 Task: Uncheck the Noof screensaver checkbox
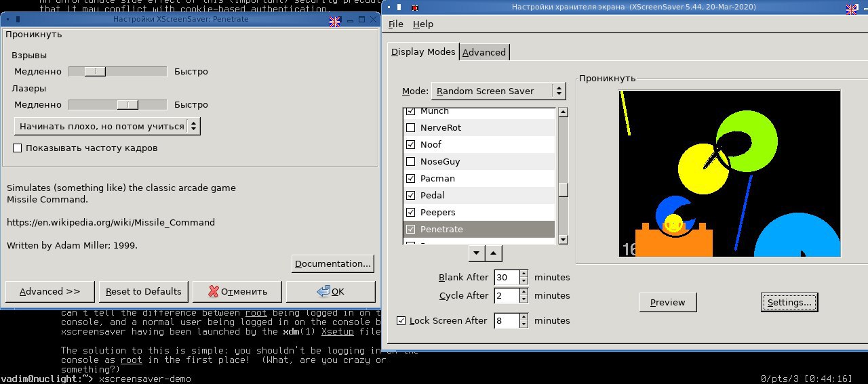pyautogui.click(x=410, y=144)
